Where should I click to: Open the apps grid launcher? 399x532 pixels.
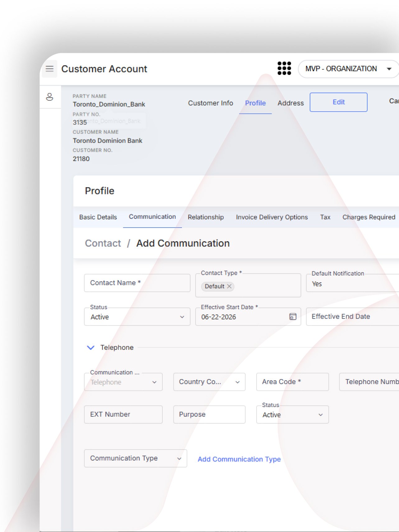click(x=284, y=68)
